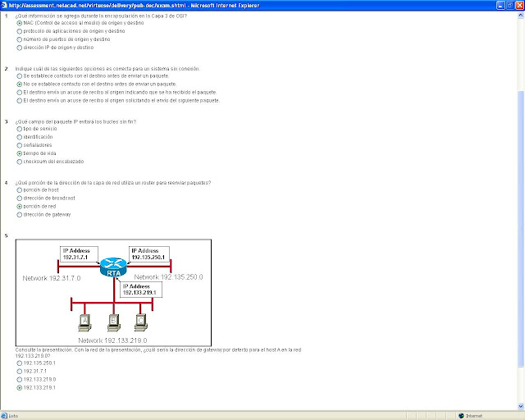Click 'Listo' status text

point(13,416)
